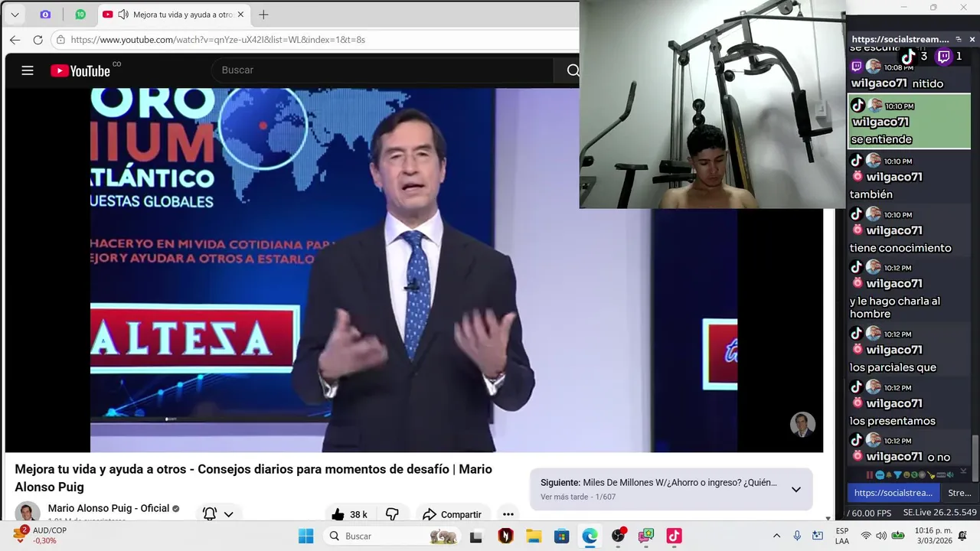Click the blue chat bubble dock icon

click(880, 475)
